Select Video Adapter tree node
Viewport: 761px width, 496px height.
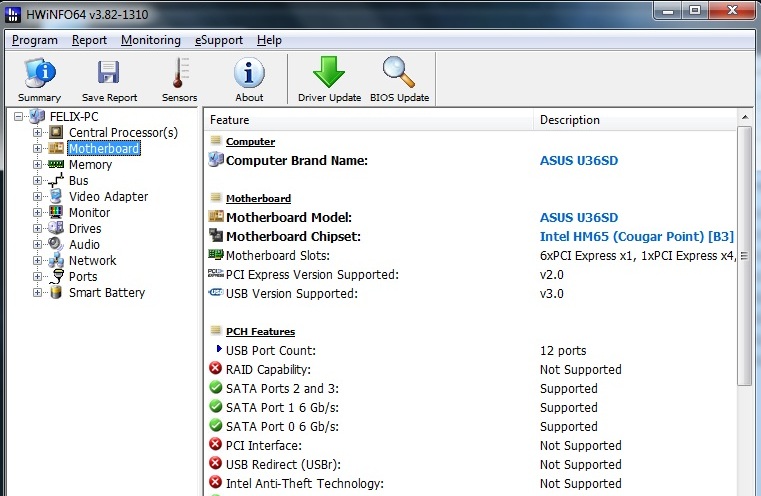[x=108, y=197]
